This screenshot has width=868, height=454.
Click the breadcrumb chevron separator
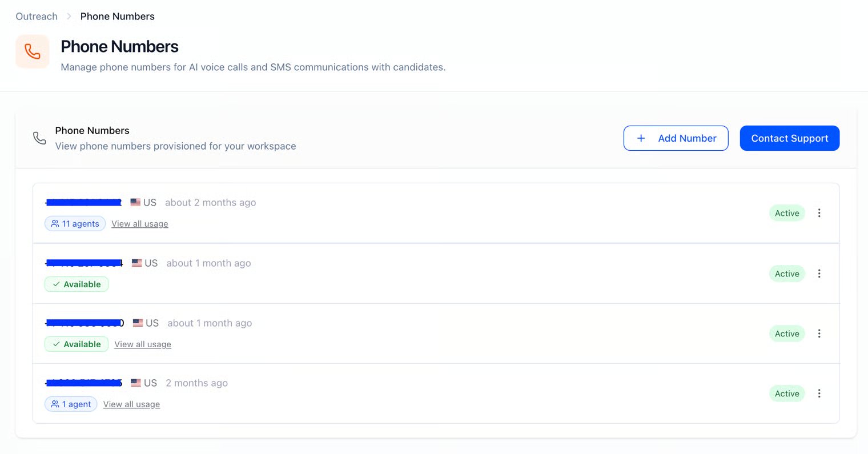pyautogui.click(x=69, y=16)
